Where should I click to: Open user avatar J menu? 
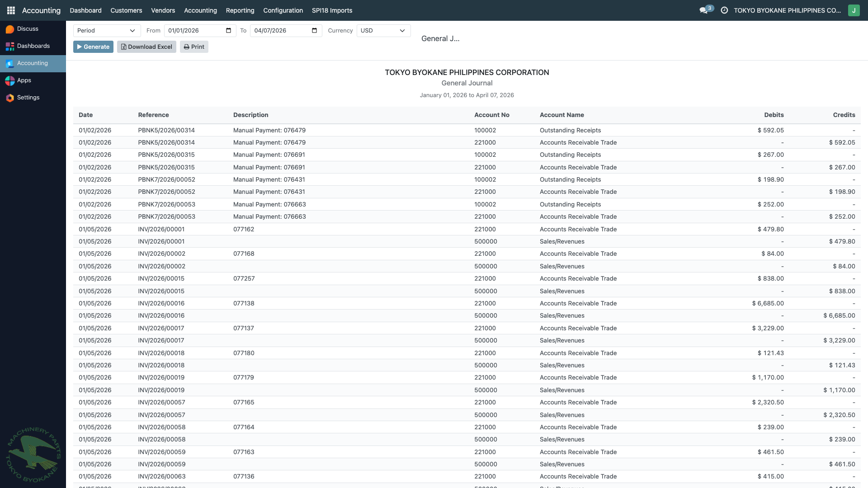pyautogui.click(x=854, y=10)
